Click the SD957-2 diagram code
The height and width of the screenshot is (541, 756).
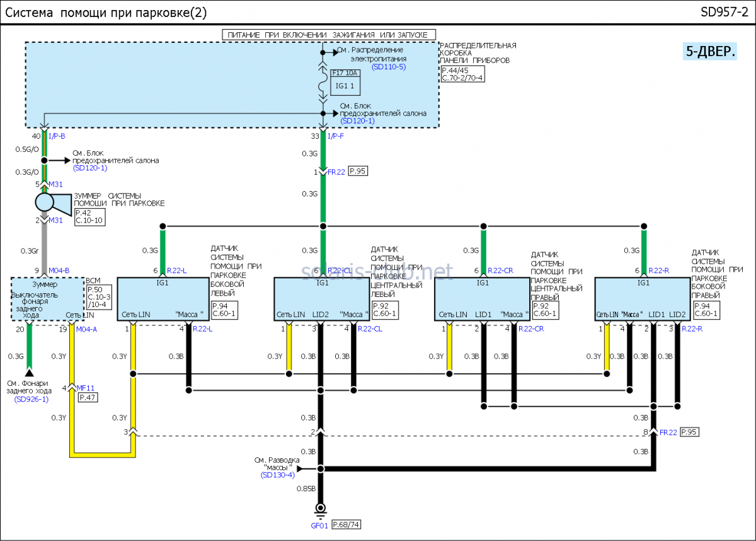pyautogui.click(x=724, y=11)
